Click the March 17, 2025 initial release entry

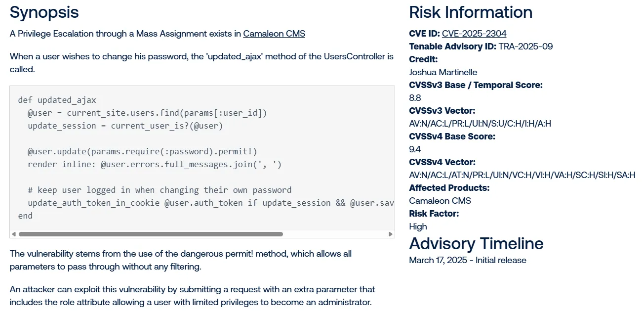[x=468, y=260]
